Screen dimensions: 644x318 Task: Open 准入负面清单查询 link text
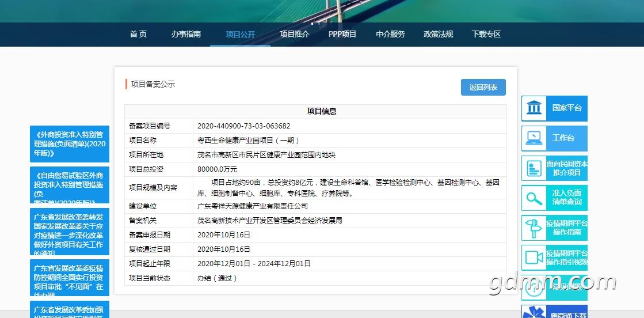pos(567,198)
